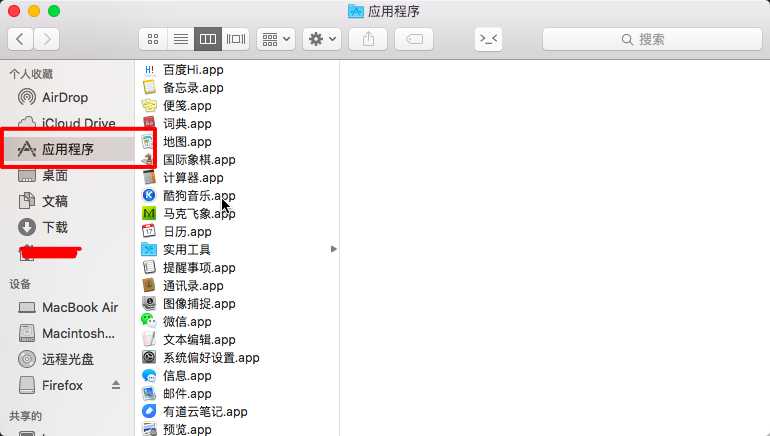Go forward with the right arrow button
The height and width of the screenshot is (436, 770).
[x=47, y=39]
